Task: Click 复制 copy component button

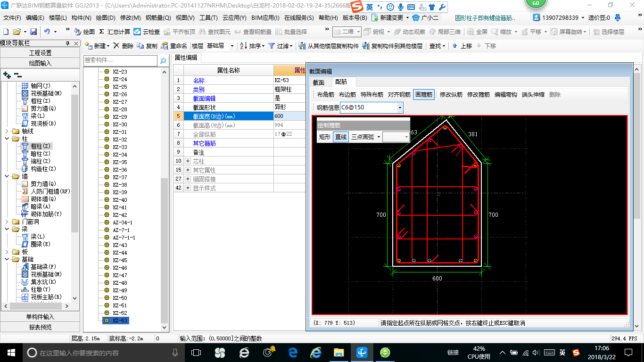Action: pyautogui.click(x=147, y=46)
